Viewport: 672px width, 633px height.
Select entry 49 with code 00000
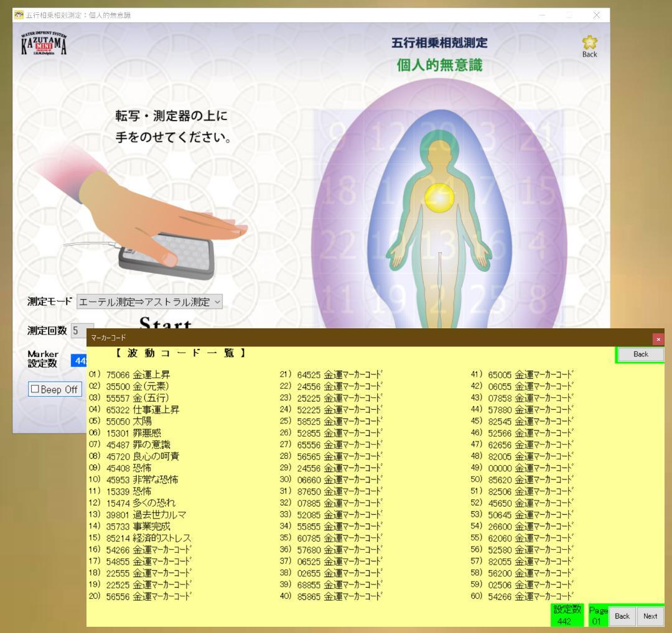click(531, 468)
